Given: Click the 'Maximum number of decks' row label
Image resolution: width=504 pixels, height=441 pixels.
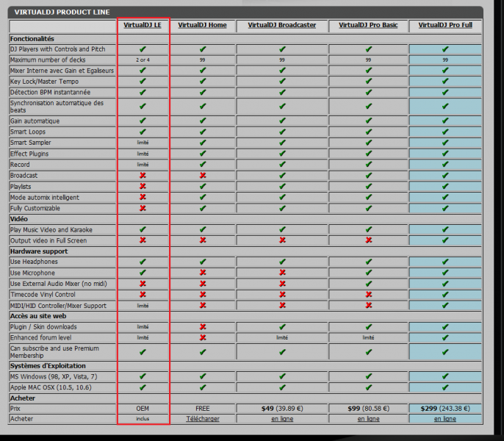Looking at the screenshot, I should 48,60.
